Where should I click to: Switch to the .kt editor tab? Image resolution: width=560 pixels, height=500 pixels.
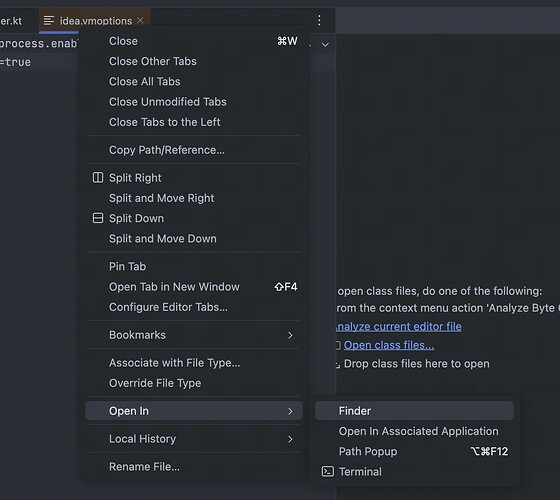click(11, 21)
